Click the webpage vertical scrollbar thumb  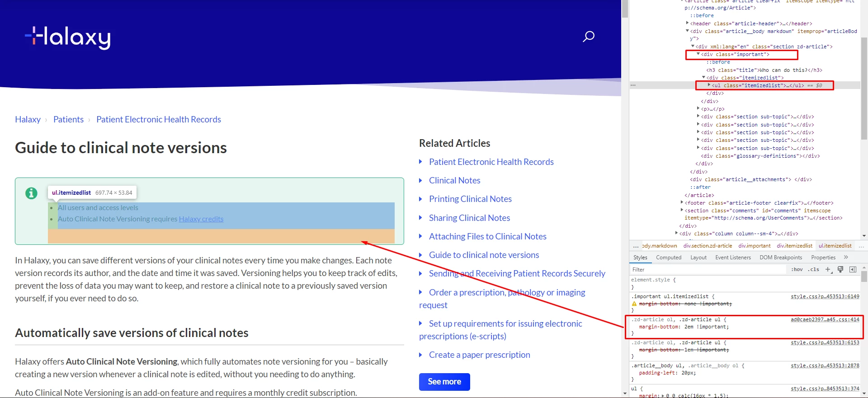pos(625,9)
